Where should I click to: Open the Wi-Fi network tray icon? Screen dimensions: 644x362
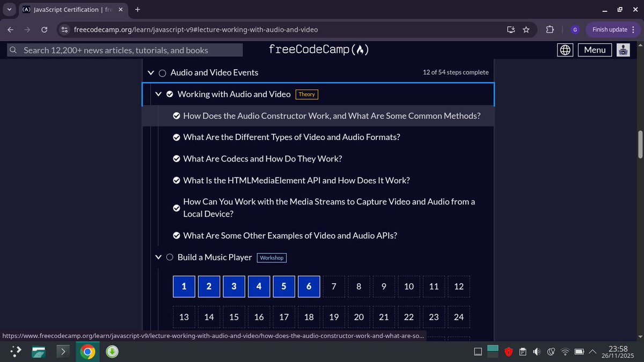click(565, 352)
